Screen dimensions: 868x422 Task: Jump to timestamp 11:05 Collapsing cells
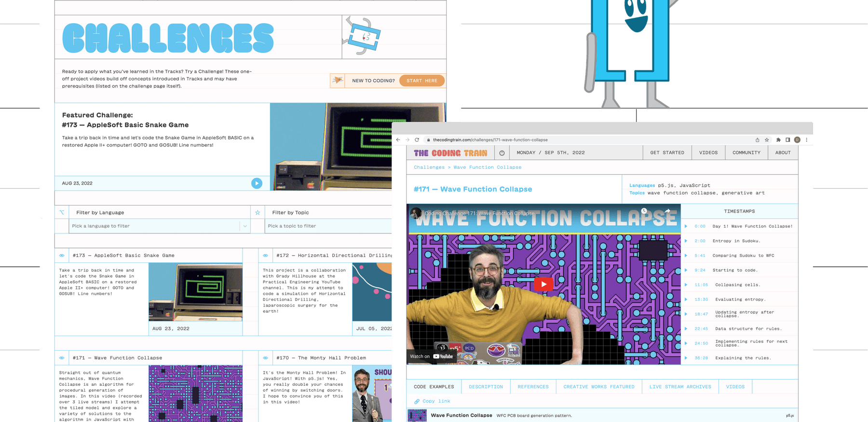(x=739, y=285)
